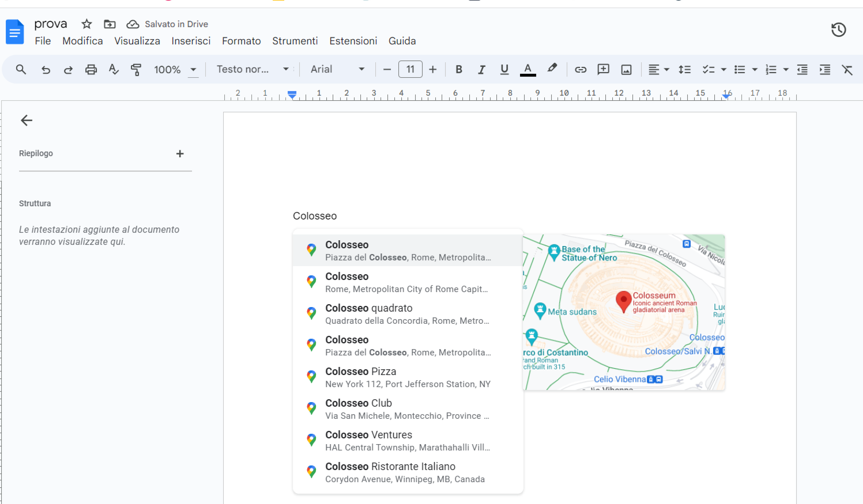Toggle bold formatting
The width and height of the screenshot is (863, 504).
[459, 70]
